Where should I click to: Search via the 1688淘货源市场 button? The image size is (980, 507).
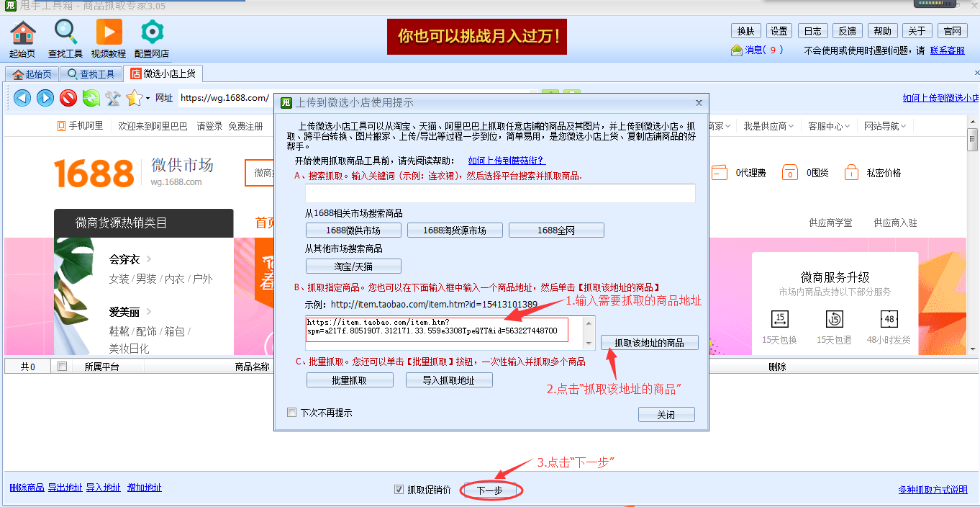[455, 230]
